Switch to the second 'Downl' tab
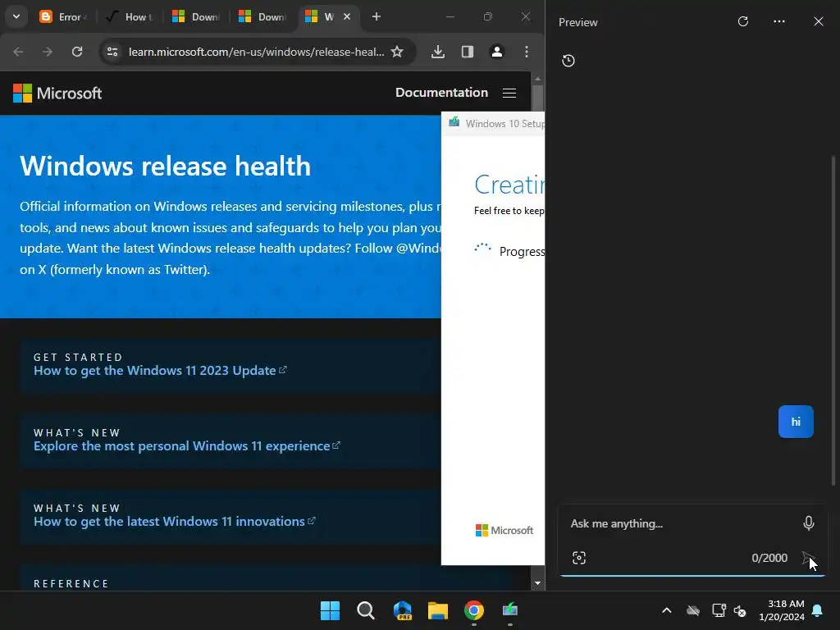Image resolution: width=840 pixels, height=630 pixels. point(262,16)
